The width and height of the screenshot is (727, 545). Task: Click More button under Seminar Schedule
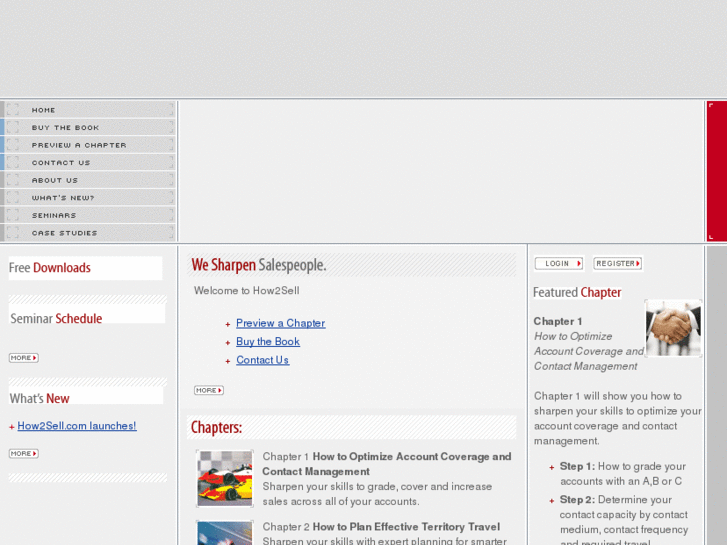pos(24,358)
